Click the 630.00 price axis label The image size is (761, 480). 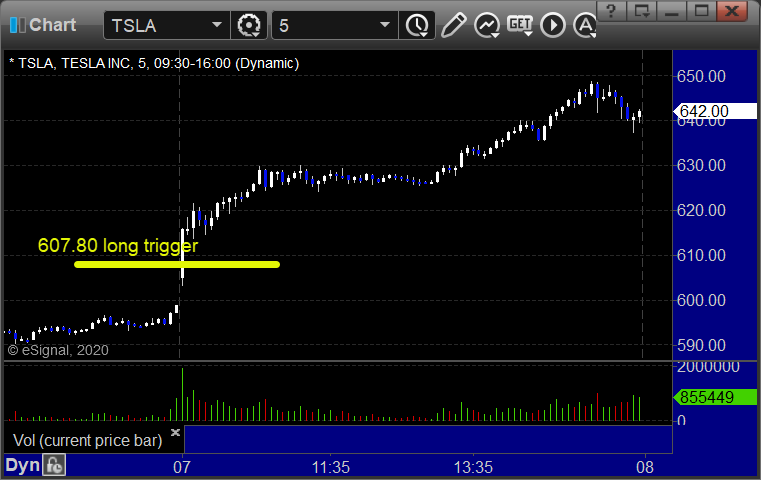click(x=701, y=166)
